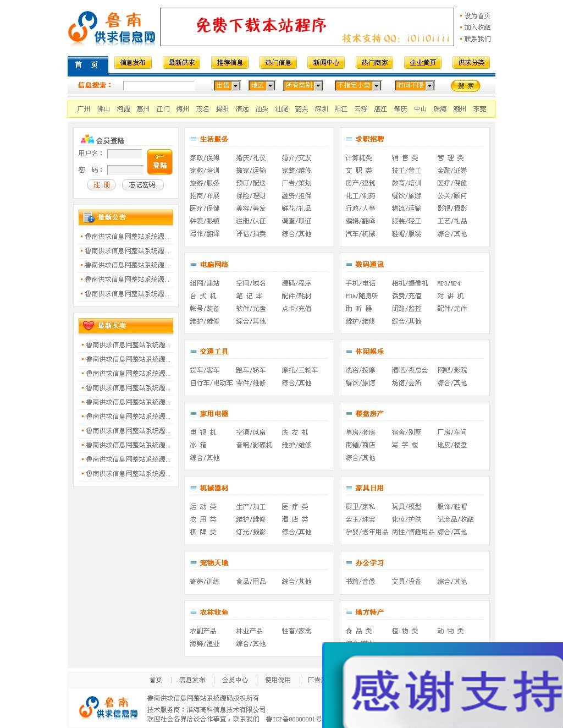
Task: Focus the 用户名 input field
Action: tap(125, 154)
